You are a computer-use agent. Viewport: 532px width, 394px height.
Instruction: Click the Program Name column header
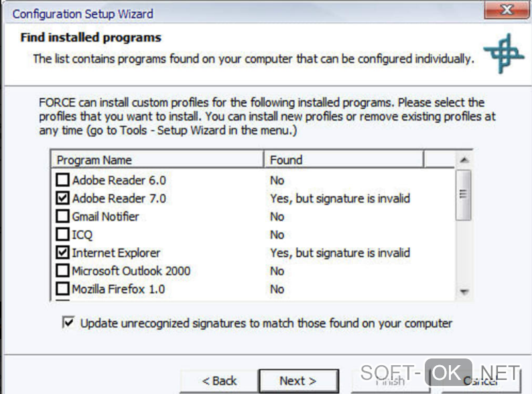(157, 160)
